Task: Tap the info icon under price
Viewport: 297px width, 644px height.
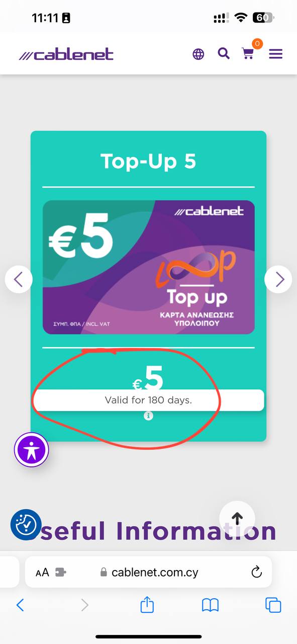Action: (148, 416)
